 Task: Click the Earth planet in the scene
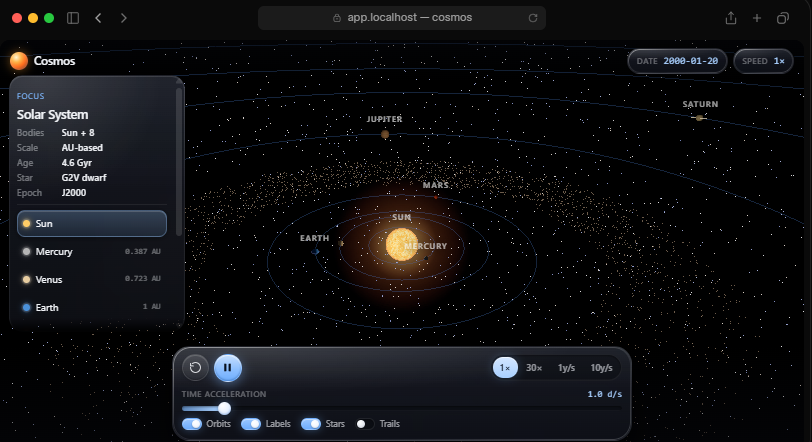pos(315,252)
